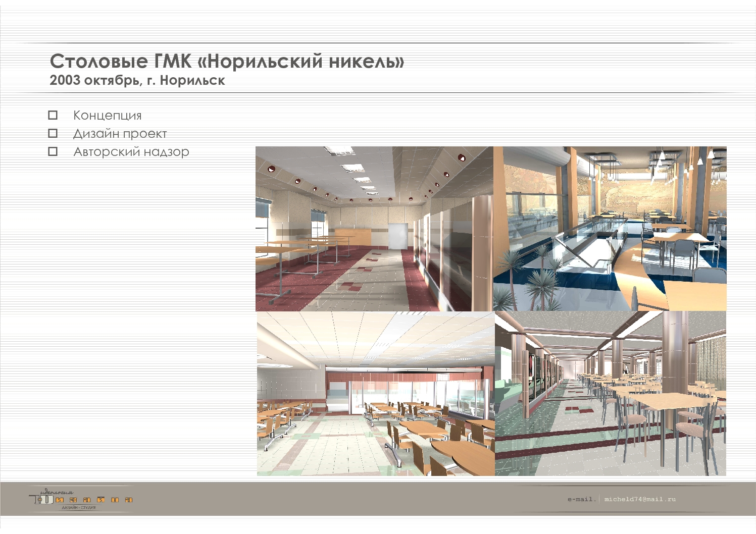Click the "Концепция" list item text
This screenshot has width=756, height=534.
(108, 116)
